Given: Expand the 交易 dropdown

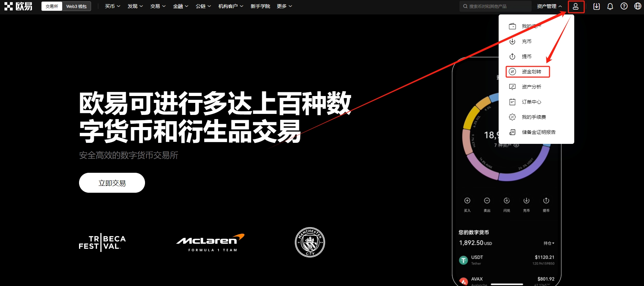Looking at the screenshot, I should [x=158, y=6].
